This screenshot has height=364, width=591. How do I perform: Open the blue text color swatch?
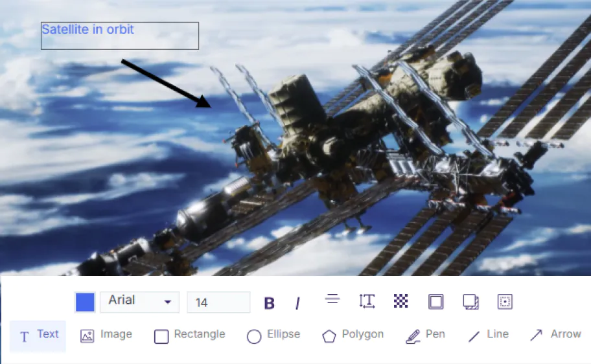(x=85, y=302)
